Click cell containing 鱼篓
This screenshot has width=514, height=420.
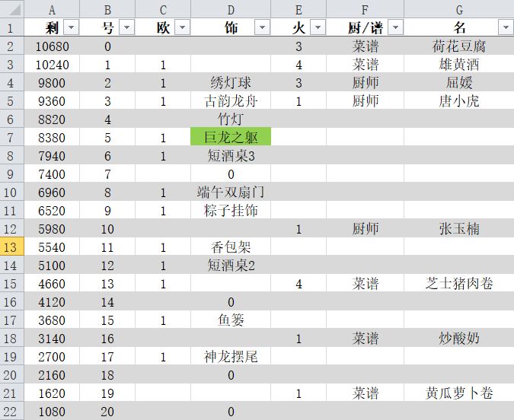click(x=231, y=320)
